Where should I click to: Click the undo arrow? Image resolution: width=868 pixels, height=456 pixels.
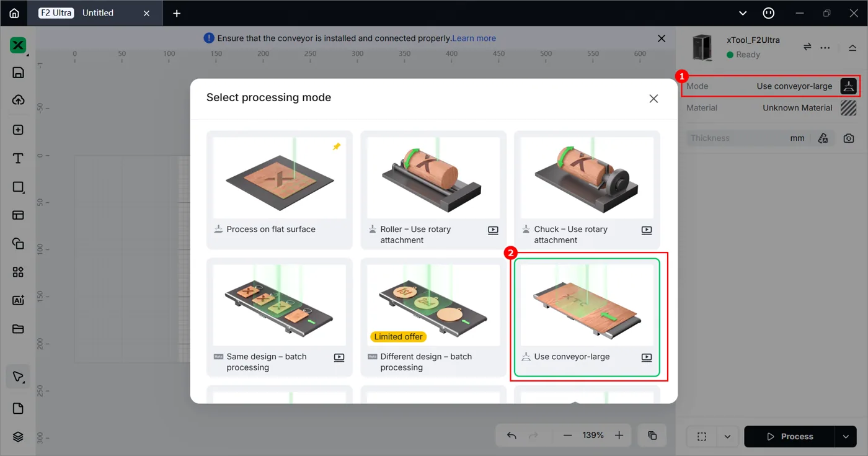pyautogui.click(x=511, y=436)
